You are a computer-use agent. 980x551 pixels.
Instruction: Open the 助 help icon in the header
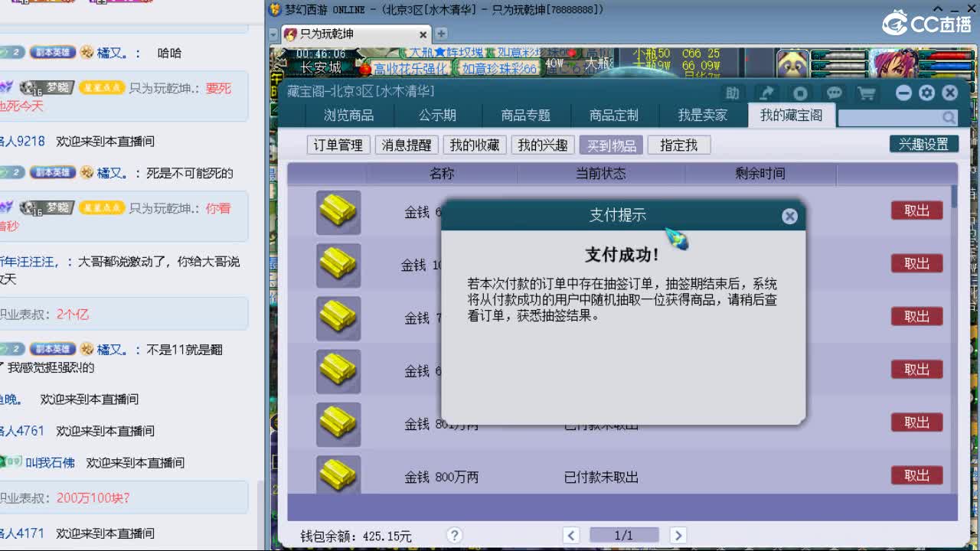[733, 93]
